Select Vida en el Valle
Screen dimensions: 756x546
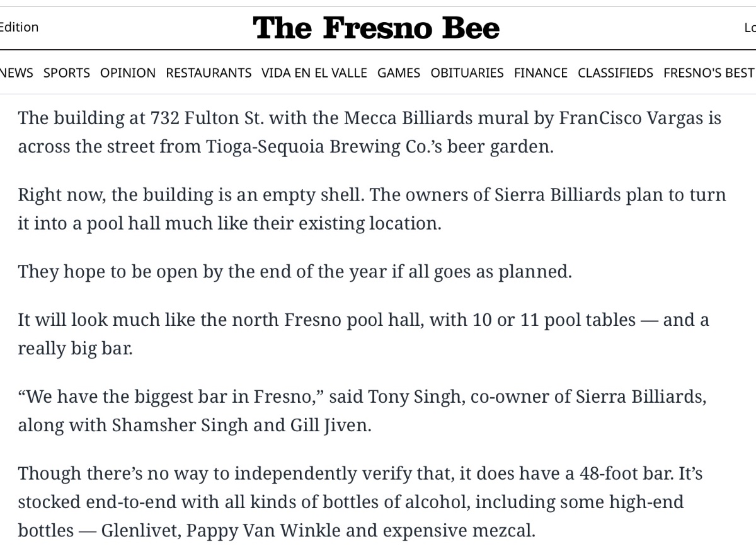click(x=314, y=73)
